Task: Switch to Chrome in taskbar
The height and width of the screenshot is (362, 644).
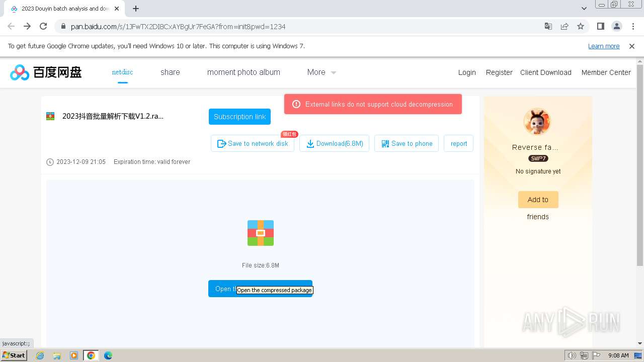Action: point(91,355)
